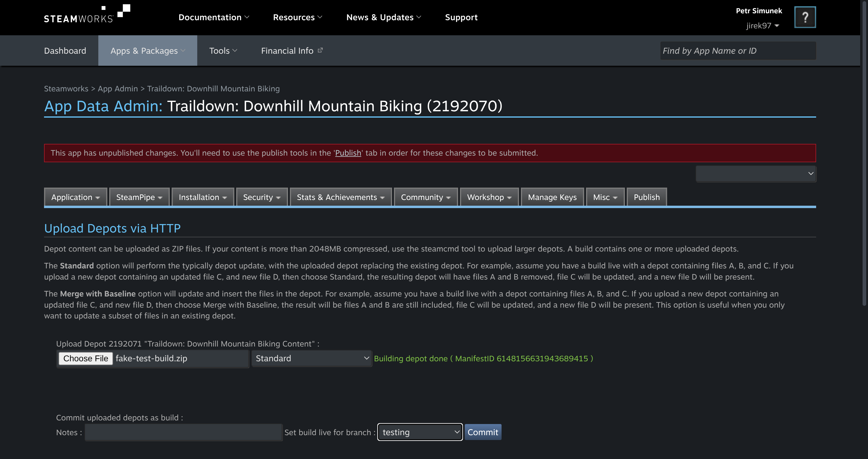Viewport: 868px width, 459px height.
Task: Open the Standard upload mode dropdown
Action: [x=312, y=359]
